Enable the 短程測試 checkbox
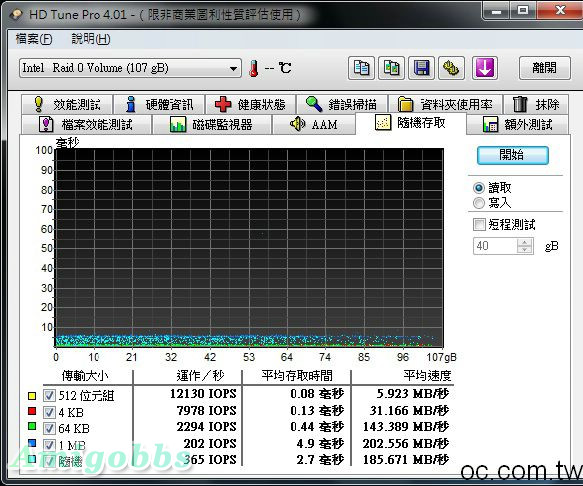Screen dimensions: 583x486 point(479,225)
